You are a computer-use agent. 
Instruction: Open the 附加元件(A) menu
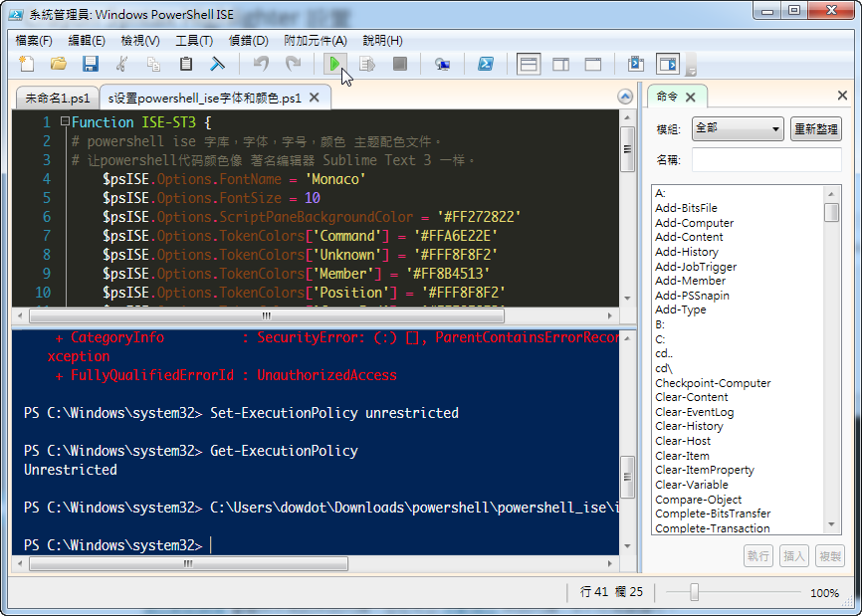click(x=316, y=40)
